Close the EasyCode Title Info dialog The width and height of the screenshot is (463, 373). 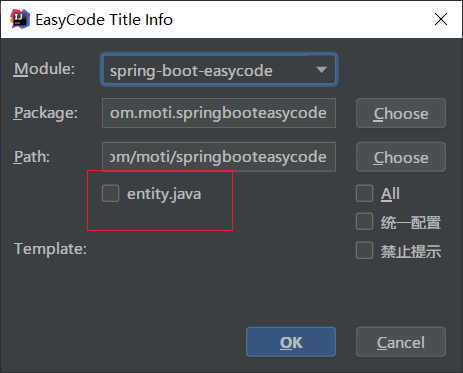441,19
